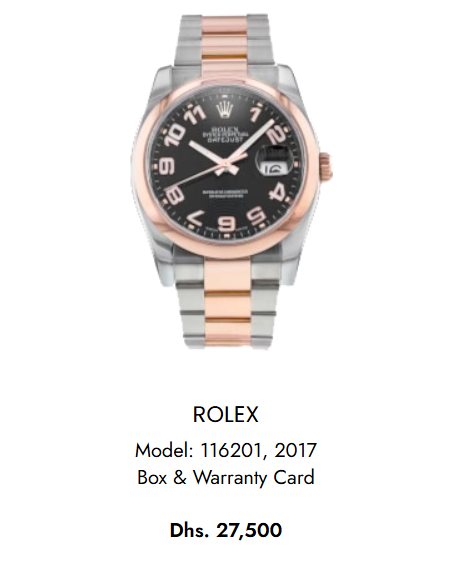The image size is (457, 572).
Task: Click the numeral 10 on the dial
Action: (x=175, y=135)
